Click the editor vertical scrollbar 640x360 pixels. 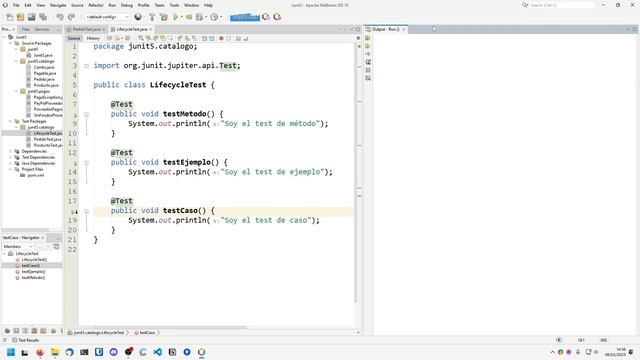(x=356, y=173)
